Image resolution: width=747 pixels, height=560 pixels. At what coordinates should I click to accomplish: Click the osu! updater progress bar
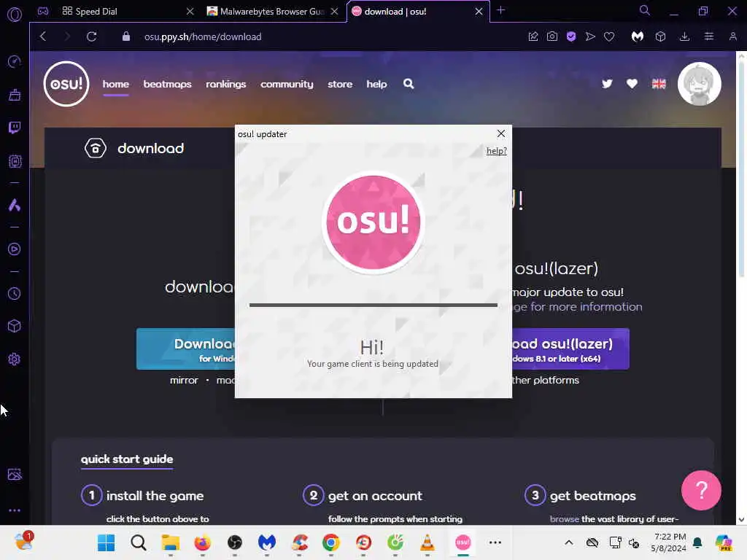tap(373, 305)
